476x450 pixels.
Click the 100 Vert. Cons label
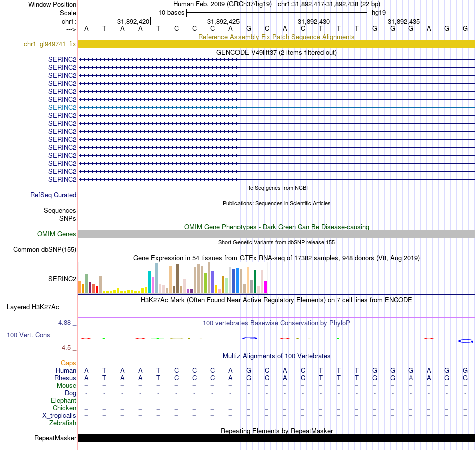[x=28, y=335]
